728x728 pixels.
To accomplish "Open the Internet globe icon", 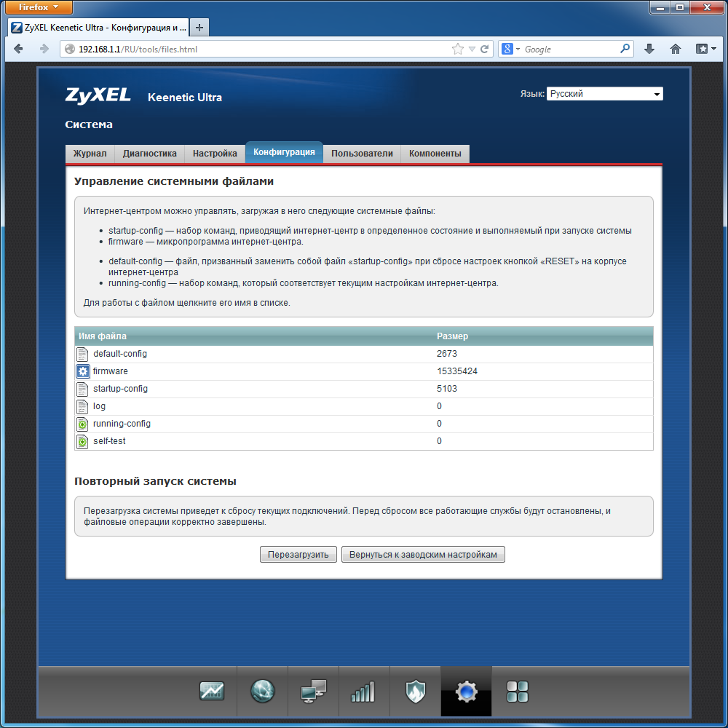I will pos(262,691).
